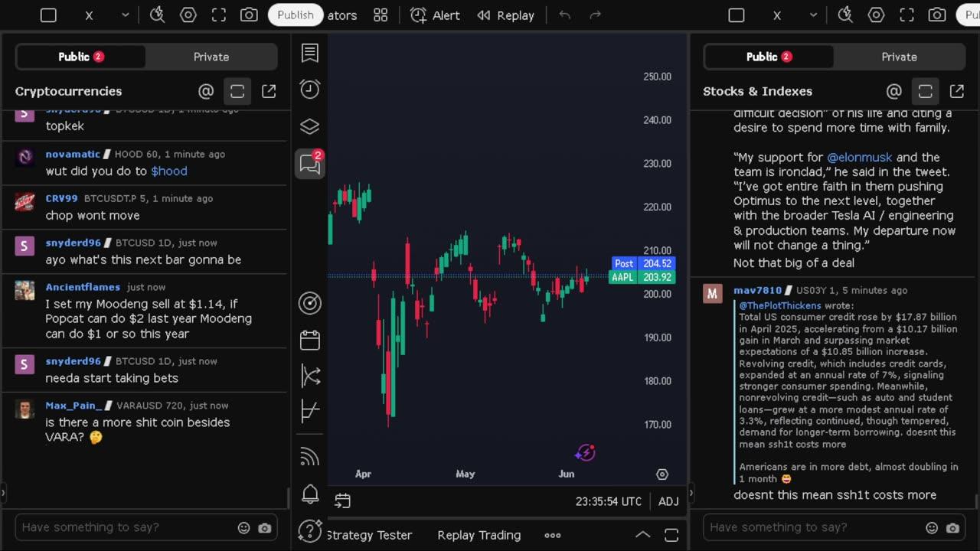980x551 pixels.
Task: Attach image in Stocks & Indexes message box
Action: click(952, 527)
